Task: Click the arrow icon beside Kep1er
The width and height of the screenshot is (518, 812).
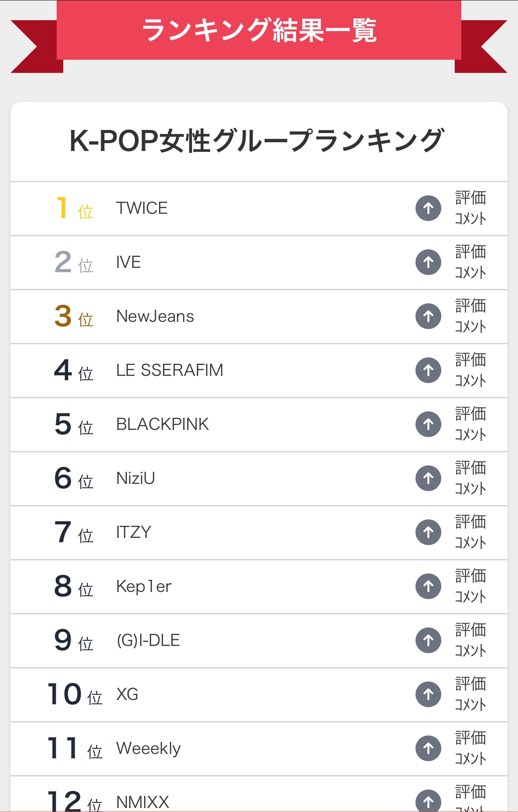Action: (428, 586)
